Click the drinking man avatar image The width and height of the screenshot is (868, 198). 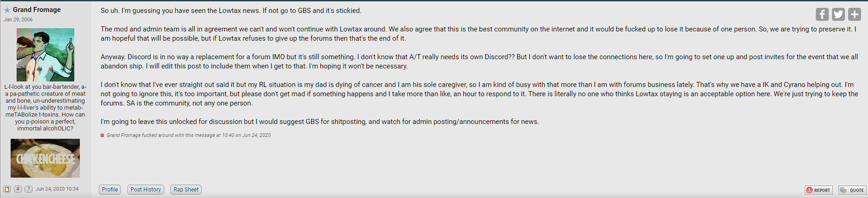[45, 55]
